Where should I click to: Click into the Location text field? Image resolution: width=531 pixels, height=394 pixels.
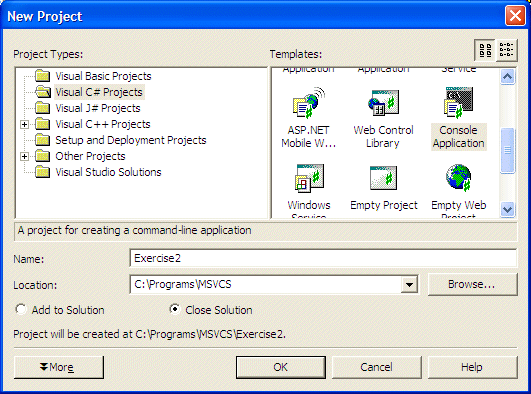tap(266, 285)
